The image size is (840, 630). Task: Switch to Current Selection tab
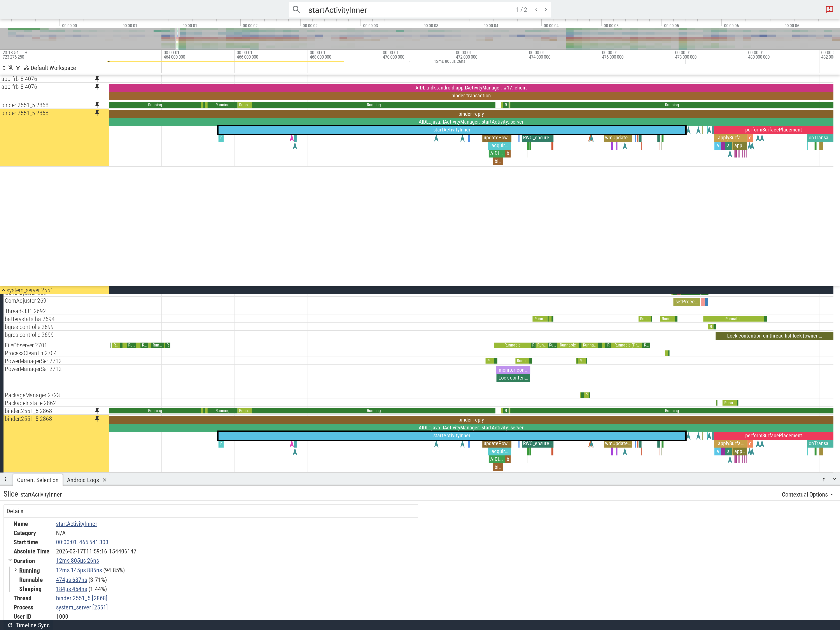coord(38,480)
